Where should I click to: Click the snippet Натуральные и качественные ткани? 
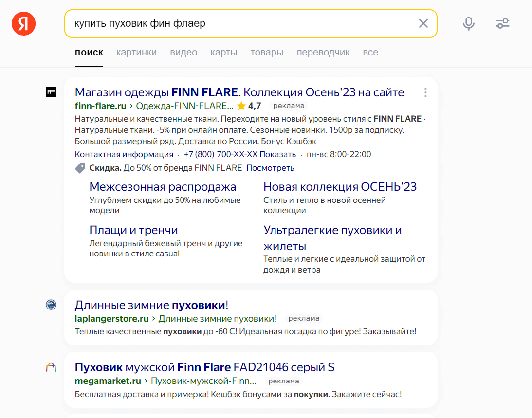pyautogui.click(x=250, y=130)
